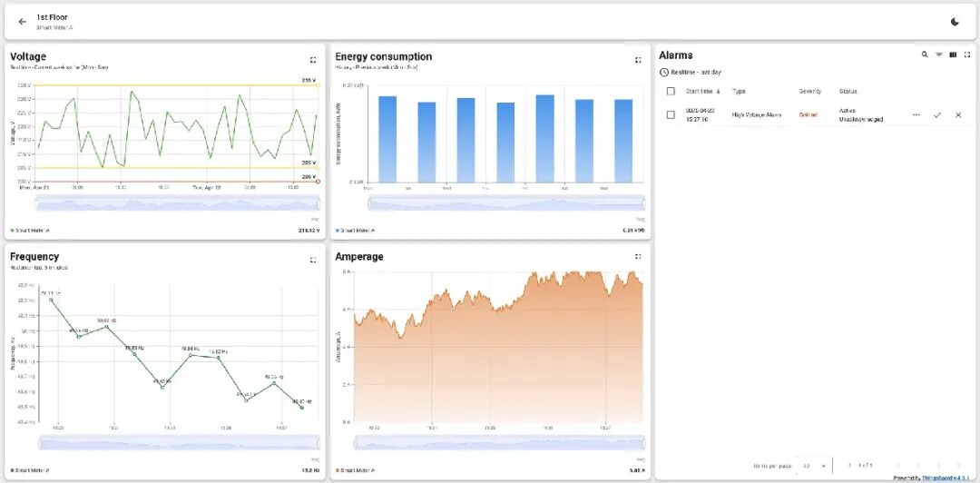980x483 pixels.
Task: Sort alarms by the Status column
Action: [848, 92]
